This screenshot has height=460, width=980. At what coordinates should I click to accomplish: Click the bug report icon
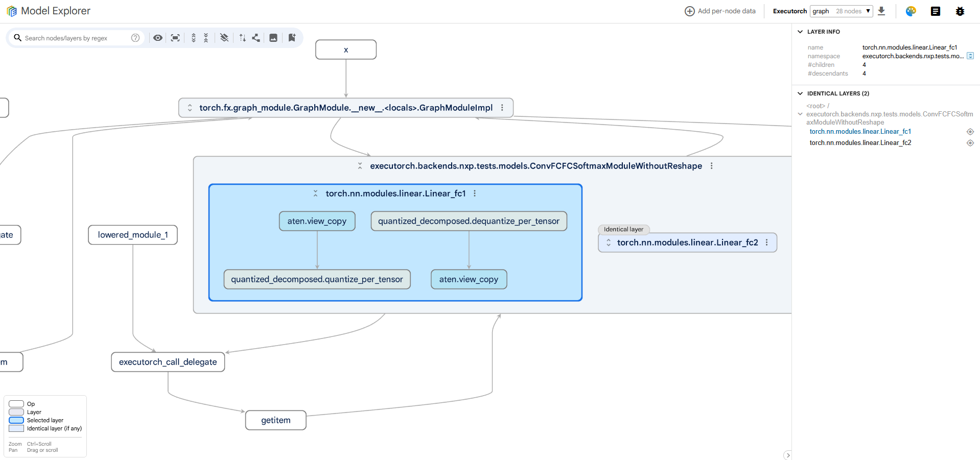click(960, 11)
